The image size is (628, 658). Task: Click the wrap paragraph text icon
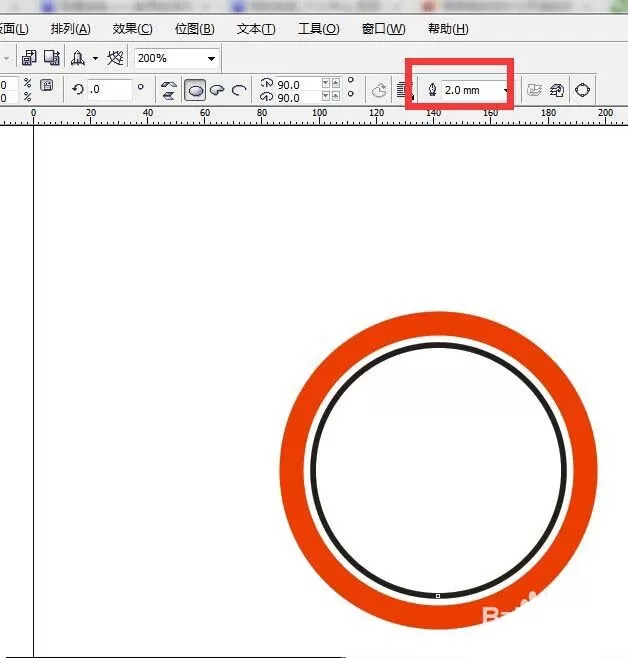coord(404,90)
